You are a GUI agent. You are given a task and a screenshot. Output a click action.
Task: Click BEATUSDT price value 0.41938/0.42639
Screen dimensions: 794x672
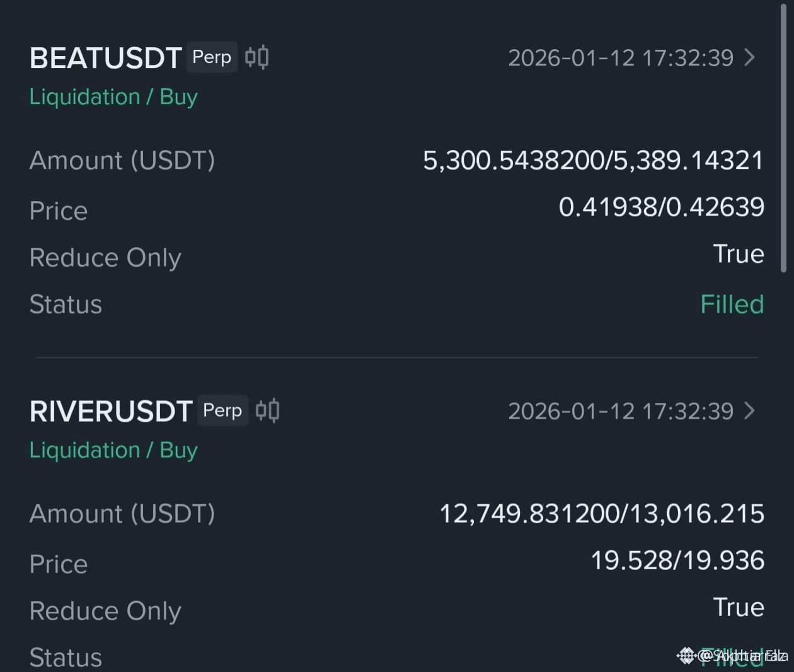click(x=661, y=207)
